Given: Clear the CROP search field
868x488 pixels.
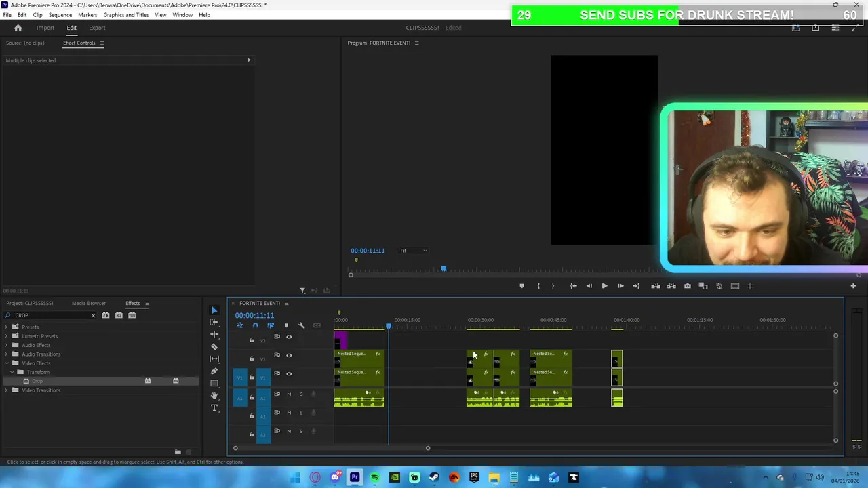Looking at the screenshot, I should (93, 315).
